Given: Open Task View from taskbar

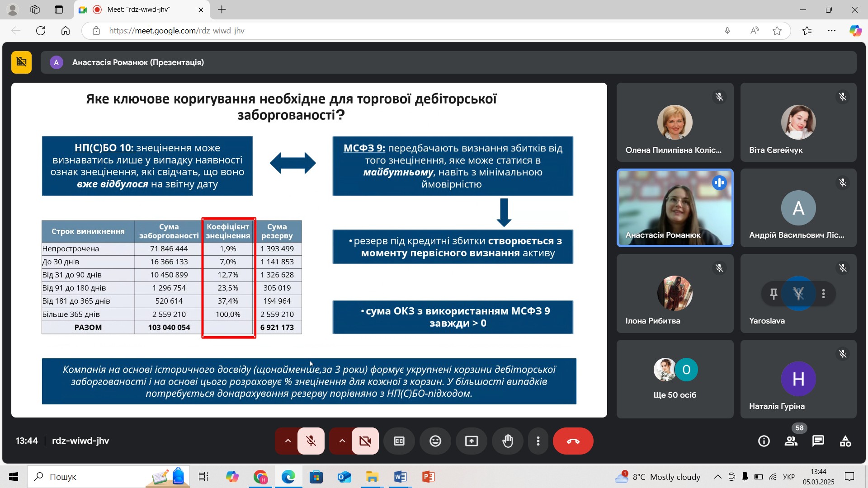Looking at the screenshot, I should pyautogui.click(x=203, y=477).
